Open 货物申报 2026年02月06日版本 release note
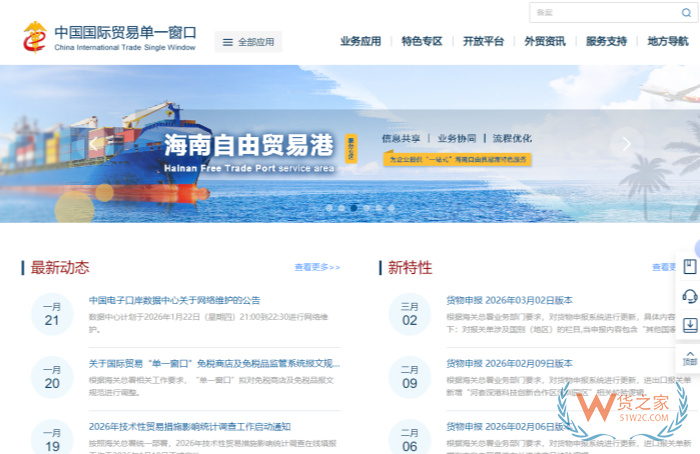The height and width of the screenshot is (454, 700). [x=509, y=426]
